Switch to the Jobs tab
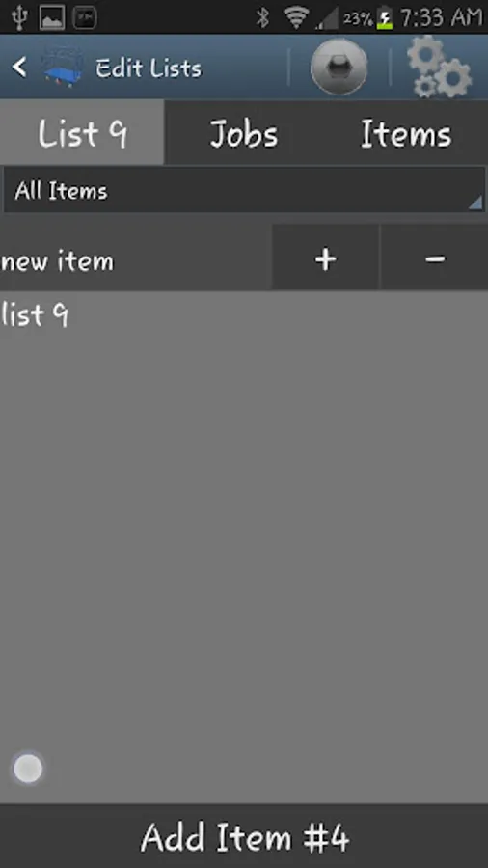The image size is (488, 868). (x=244, y=133)
